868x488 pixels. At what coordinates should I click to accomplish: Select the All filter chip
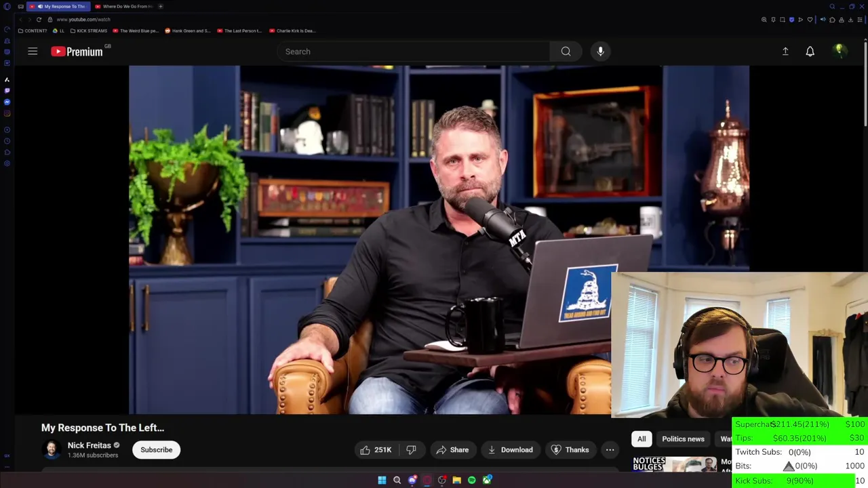(641, 439)
